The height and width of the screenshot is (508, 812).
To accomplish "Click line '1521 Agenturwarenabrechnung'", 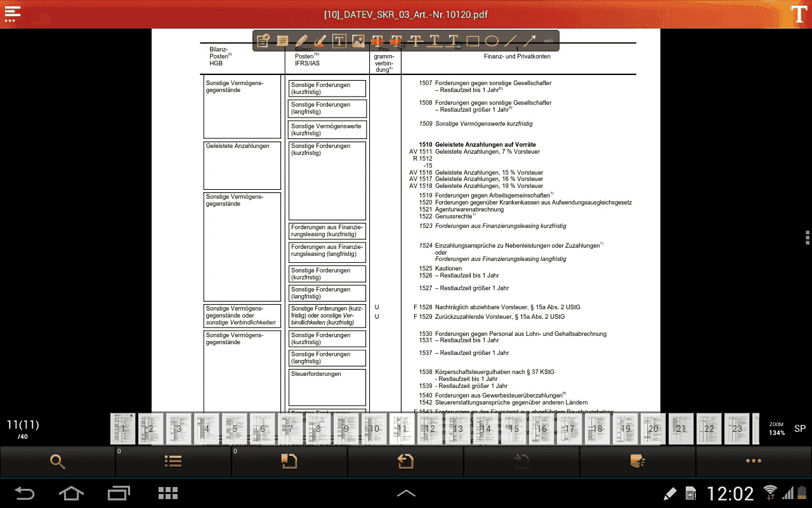I will (x=461, y=210).
